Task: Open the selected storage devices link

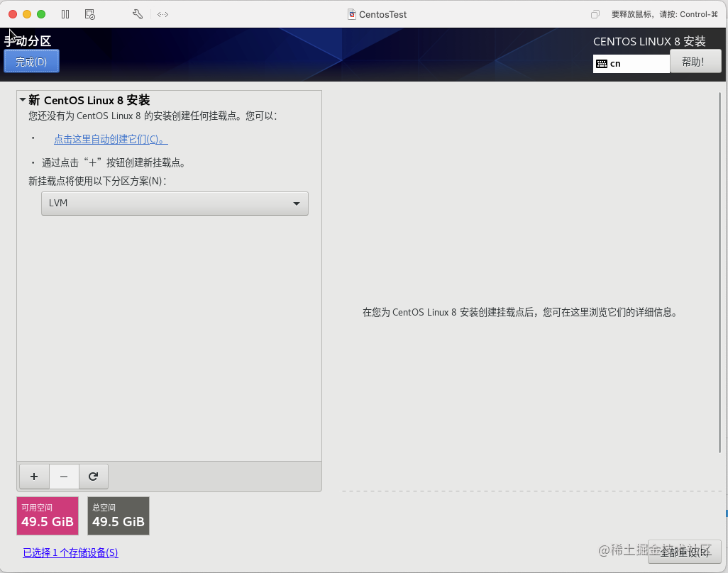Action: coord(70,552)
